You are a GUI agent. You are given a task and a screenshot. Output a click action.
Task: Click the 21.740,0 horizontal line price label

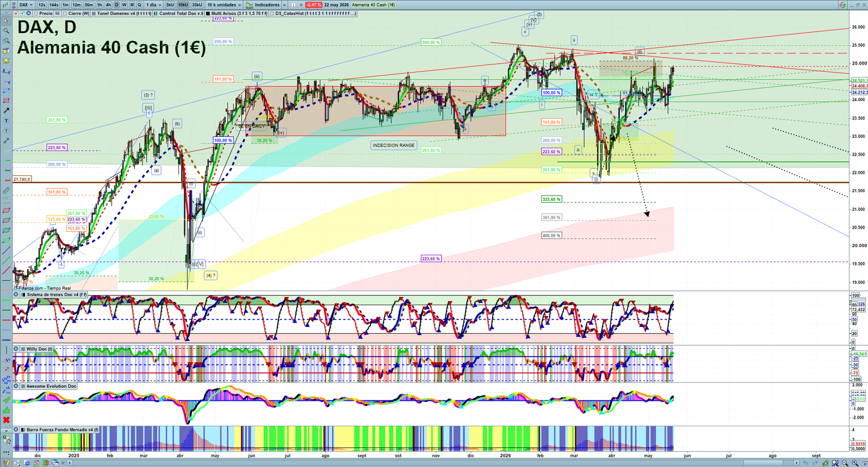[x=22, y=179]
